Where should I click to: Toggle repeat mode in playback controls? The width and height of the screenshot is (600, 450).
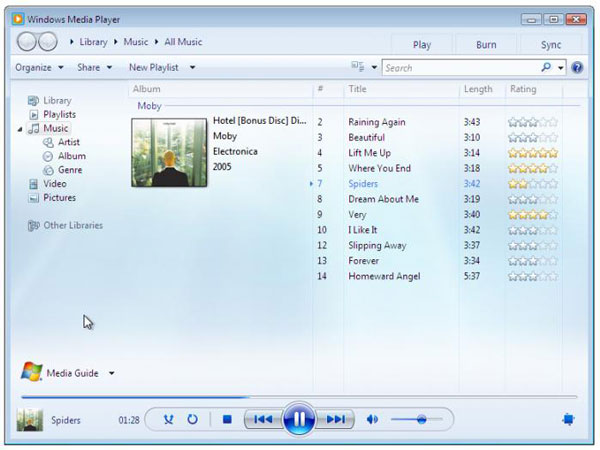tap(192, 419)
